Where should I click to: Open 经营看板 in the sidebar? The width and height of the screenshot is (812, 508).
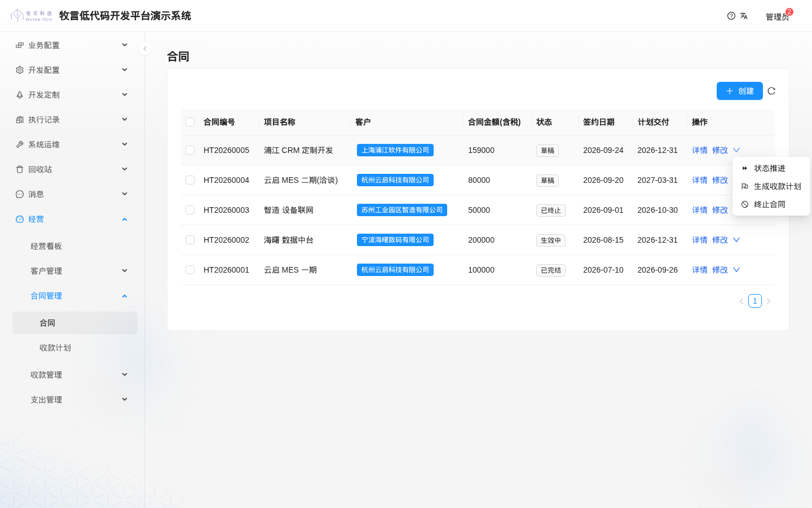[75, 246]
